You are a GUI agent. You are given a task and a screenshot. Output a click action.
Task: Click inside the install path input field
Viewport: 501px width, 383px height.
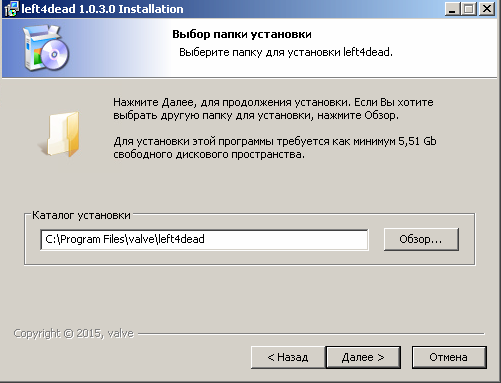point(204,239)
